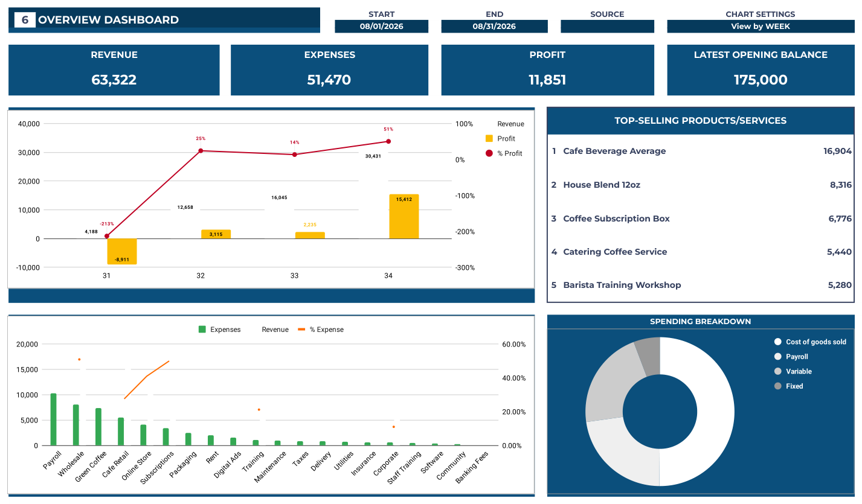Click the Overview Dashboard title
The width and height of the screenshot is (862, 504).
(x=108, y=20)
